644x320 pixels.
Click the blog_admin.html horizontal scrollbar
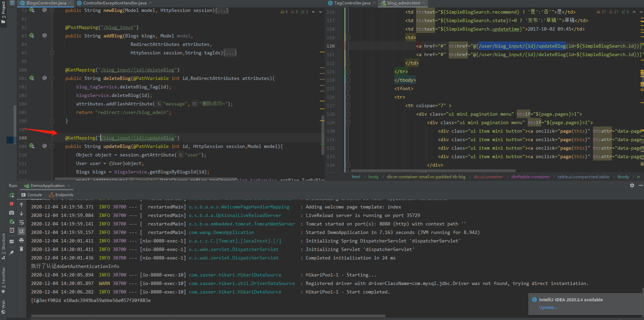(x=433, y=171)
